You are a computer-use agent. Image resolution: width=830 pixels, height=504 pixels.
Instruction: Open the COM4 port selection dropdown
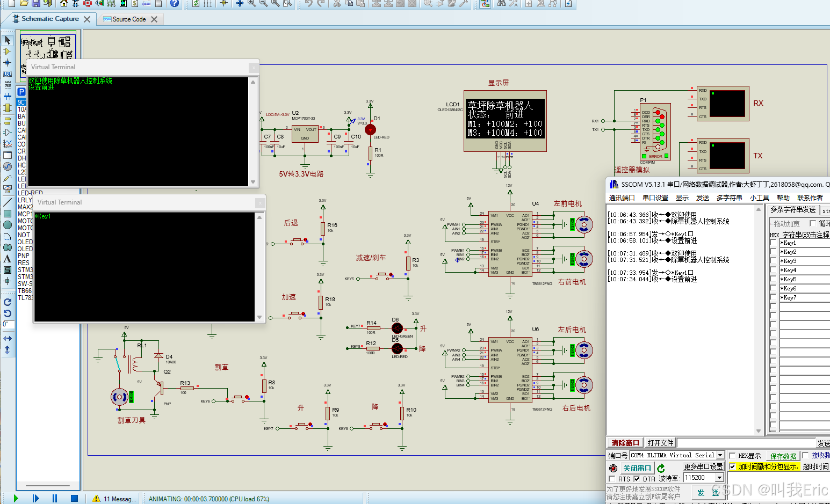point(720,455)
